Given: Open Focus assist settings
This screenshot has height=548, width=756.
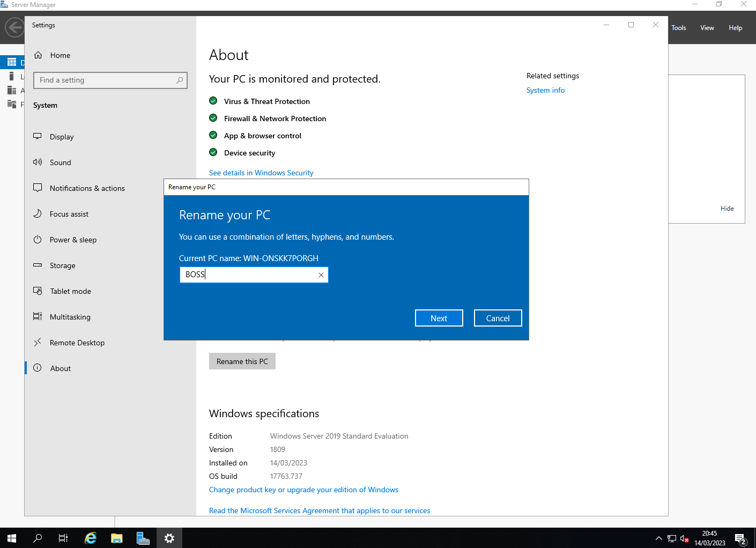Looking at the screenshot, I should pyautogui.click(x=69, y=214).
